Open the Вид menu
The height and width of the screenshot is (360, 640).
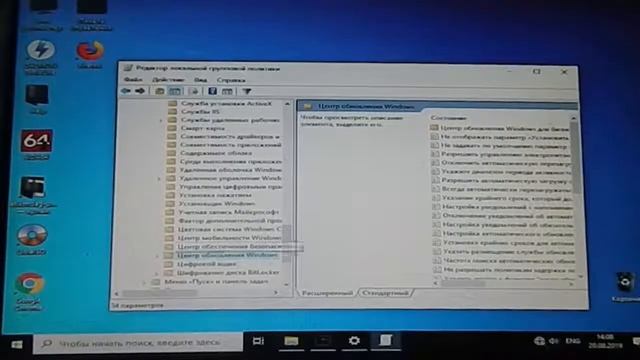[200, 80]
